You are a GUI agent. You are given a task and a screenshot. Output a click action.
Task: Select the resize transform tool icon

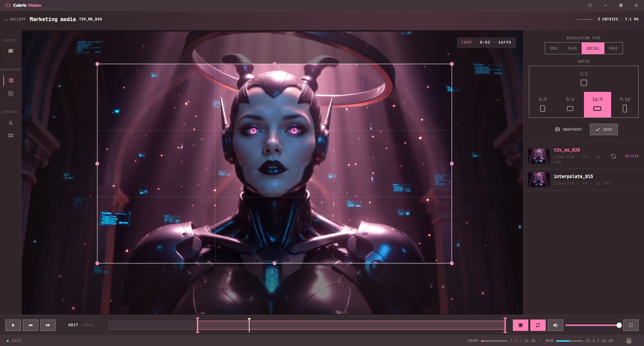[x=11, y=94]
